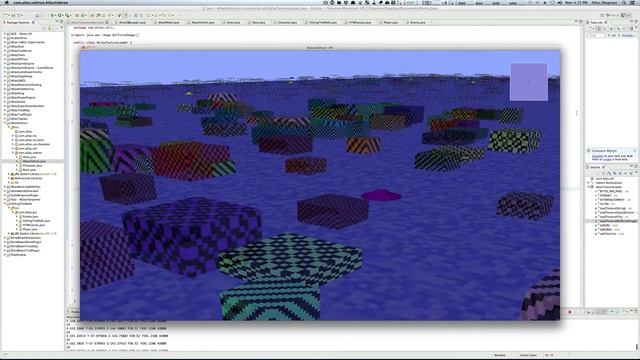
Task: Expand the AtlasPong project
Action: [x=5, y=93]
